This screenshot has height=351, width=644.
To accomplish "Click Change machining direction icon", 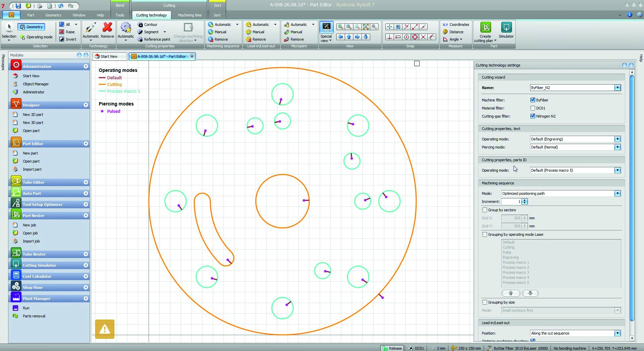I will 188,27.
